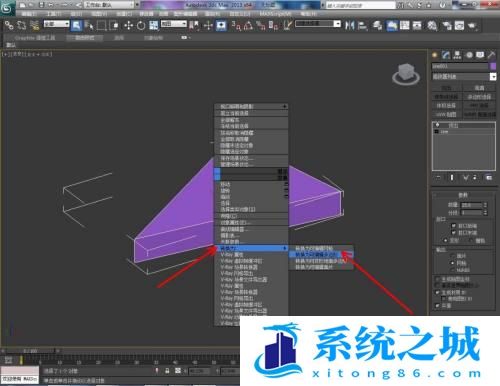The height and width of the screenshot is (386, 500).
Task: Increment the Amount spinner arrows
Action: coord(485,205)
